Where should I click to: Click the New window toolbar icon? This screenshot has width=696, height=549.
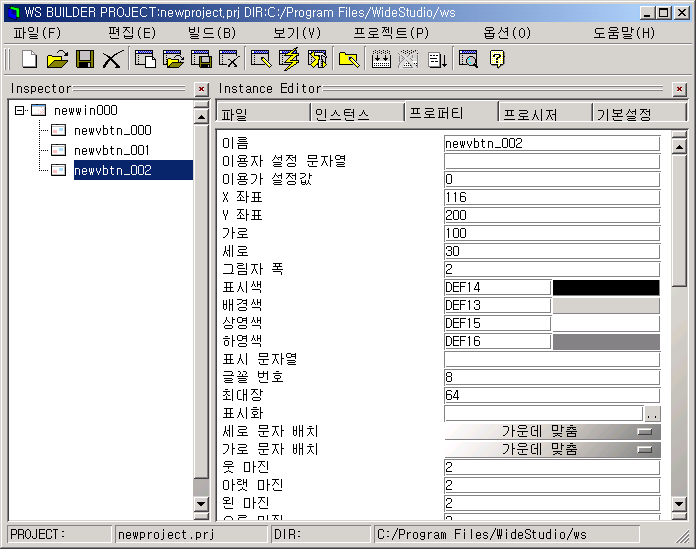tap(145, 59)
